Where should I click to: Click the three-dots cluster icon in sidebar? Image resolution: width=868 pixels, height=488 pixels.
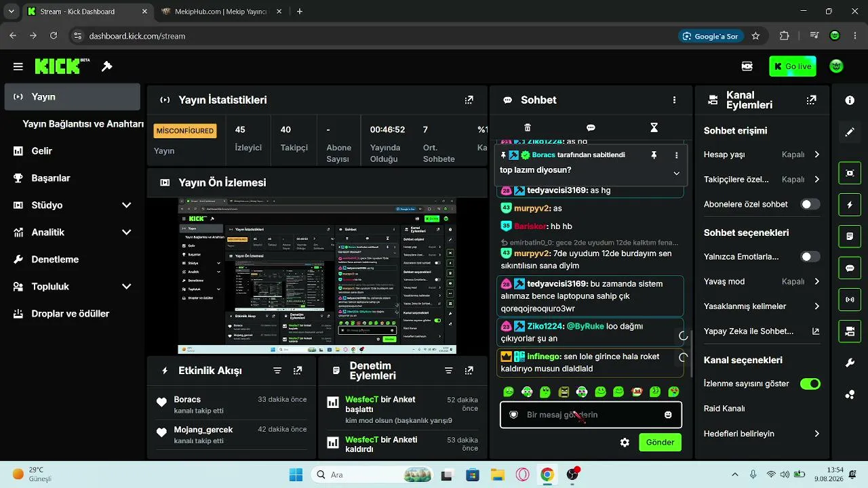[850, 394]
